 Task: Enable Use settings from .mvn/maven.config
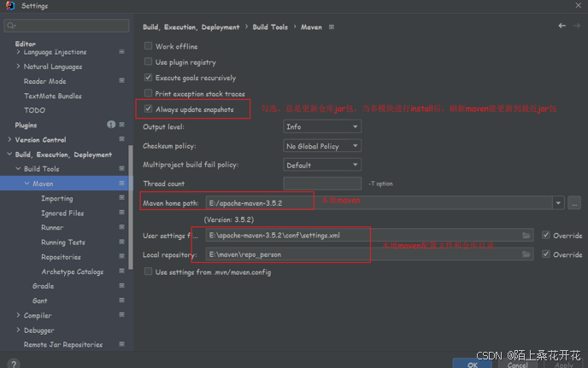[148, 272]
